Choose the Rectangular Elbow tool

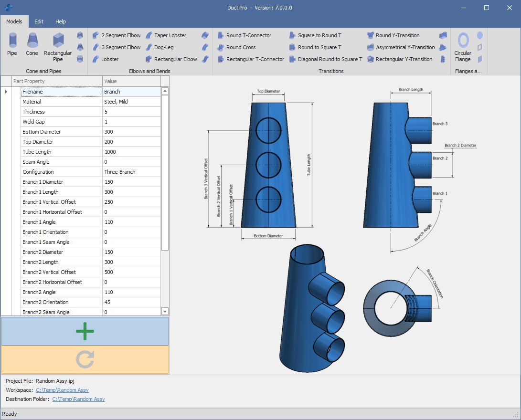click(171, 59)
